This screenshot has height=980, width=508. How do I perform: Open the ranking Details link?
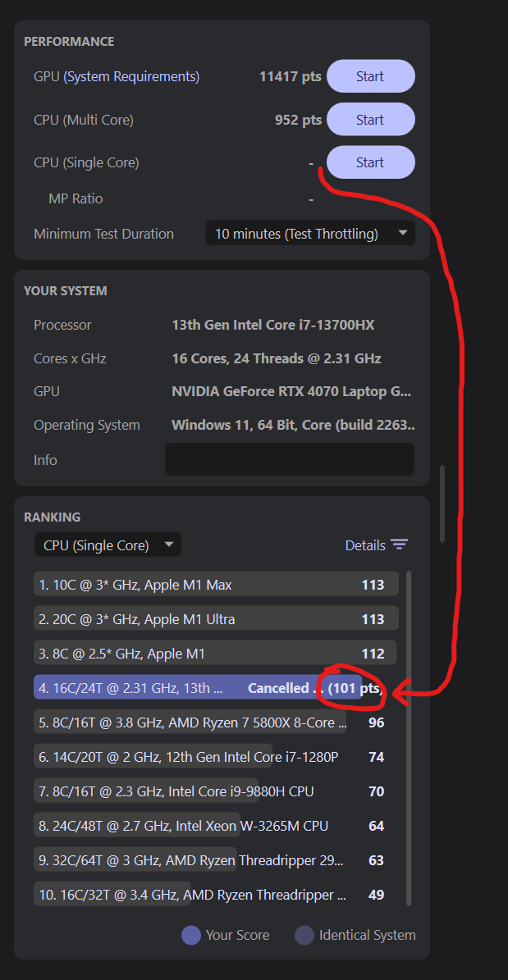tap(365, 545)
